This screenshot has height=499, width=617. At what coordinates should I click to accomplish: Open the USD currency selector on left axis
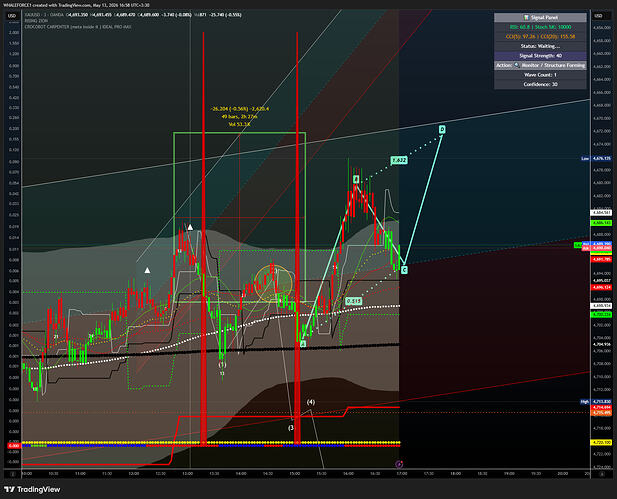(12, 16)
